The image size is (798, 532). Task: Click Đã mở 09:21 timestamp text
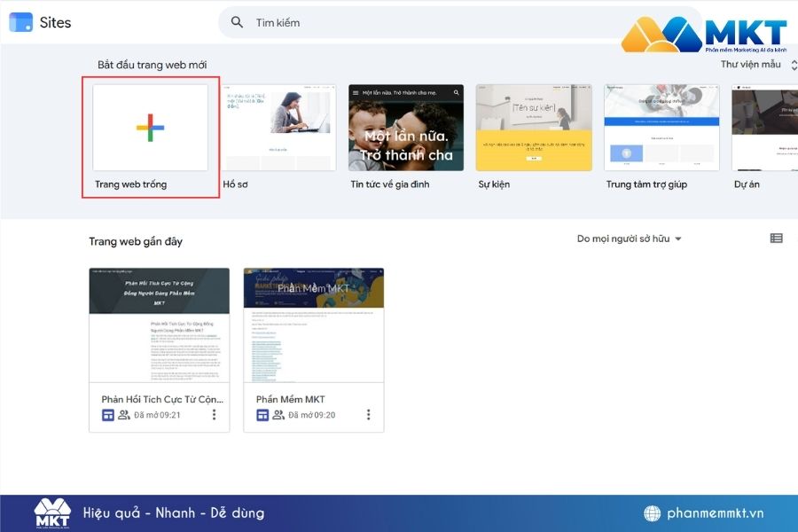tap(157, 416)
